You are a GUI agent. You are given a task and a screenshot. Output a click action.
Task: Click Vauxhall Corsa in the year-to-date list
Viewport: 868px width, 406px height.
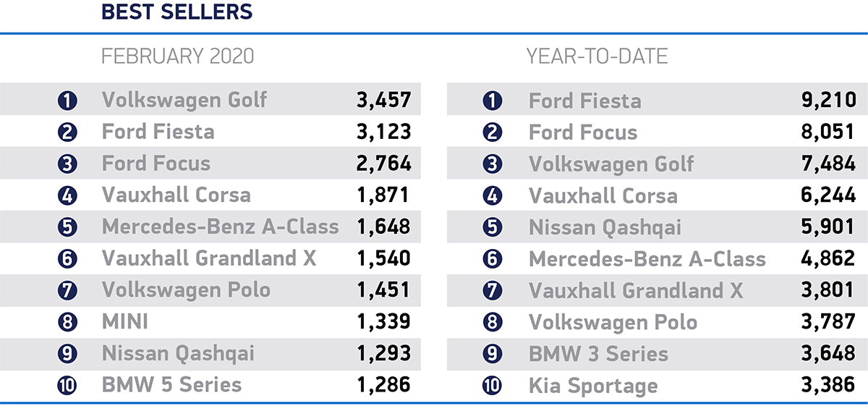click(x=603, y=196)
